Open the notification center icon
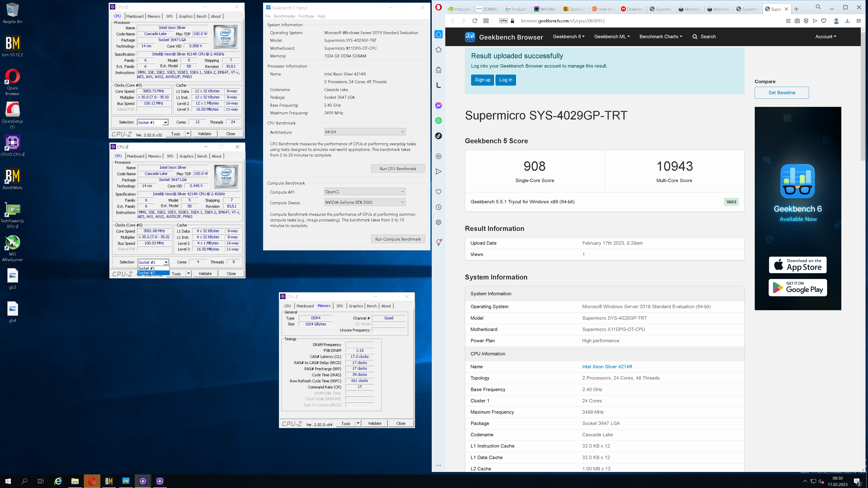868x488 pixels. pos(857,482)
